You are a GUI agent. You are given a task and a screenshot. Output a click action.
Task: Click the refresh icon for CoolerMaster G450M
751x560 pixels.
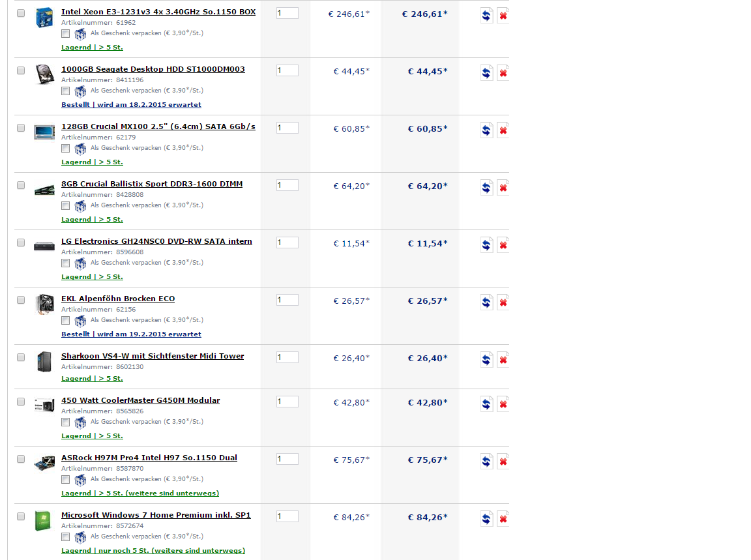486,404
